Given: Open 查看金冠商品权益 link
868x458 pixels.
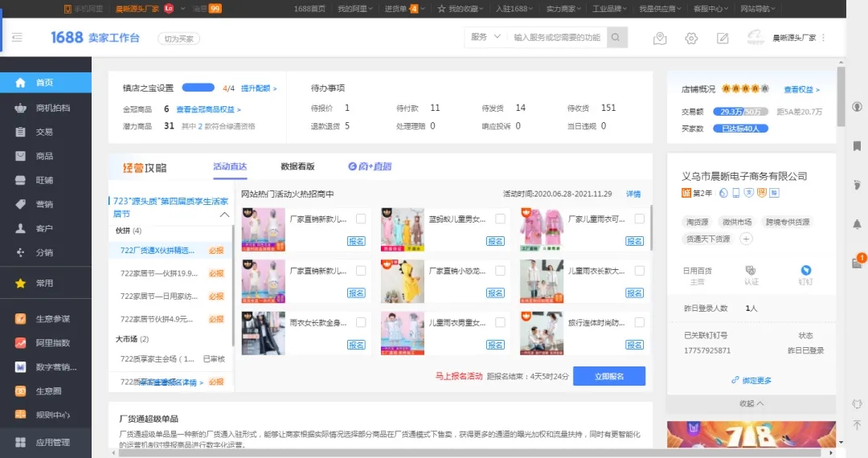Looking at the screenshot, I should [208, 109].
